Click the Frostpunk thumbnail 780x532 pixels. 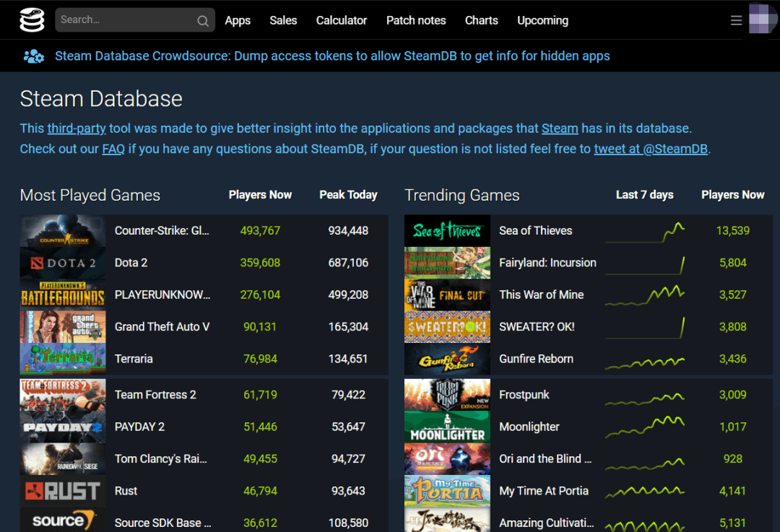click(447, 395)
